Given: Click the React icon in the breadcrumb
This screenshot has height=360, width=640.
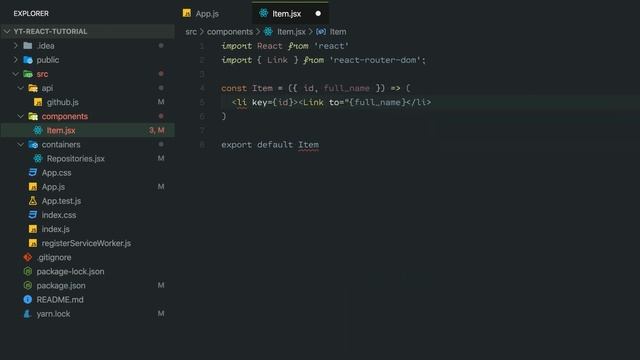Looking at the screenshot, I should click(x=268, y=31).
